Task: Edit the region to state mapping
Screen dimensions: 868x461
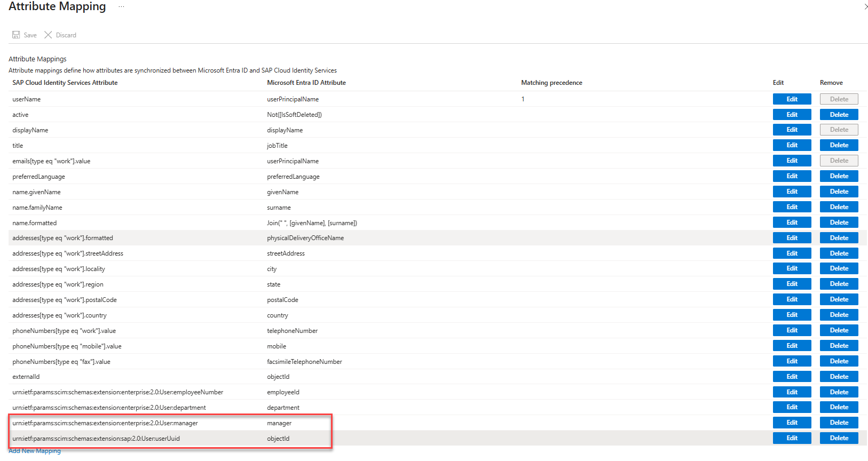Action: 792,284
